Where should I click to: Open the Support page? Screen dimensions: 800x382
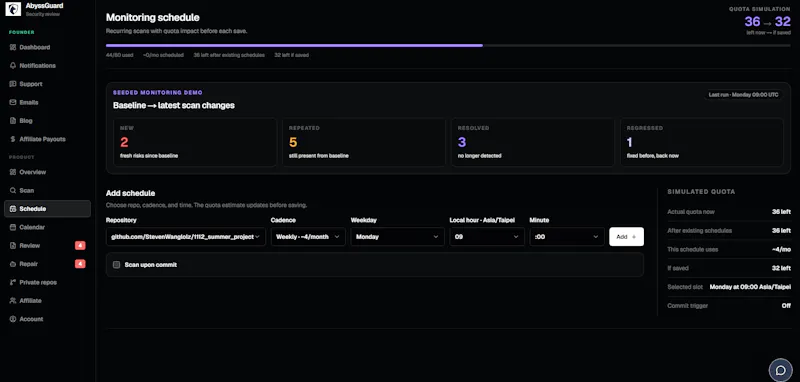(47, 84)
